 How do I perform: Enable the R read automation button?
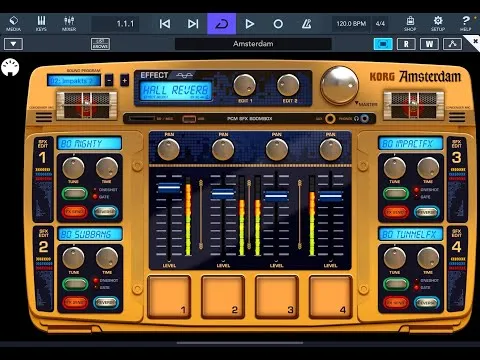click(406, 44)
